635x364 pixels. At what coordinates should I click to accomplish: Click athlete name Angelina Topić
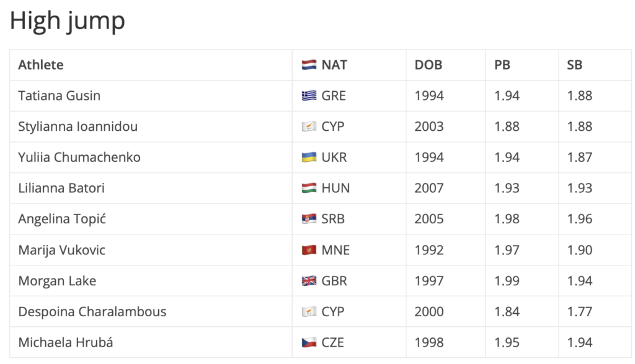[62, 219]
